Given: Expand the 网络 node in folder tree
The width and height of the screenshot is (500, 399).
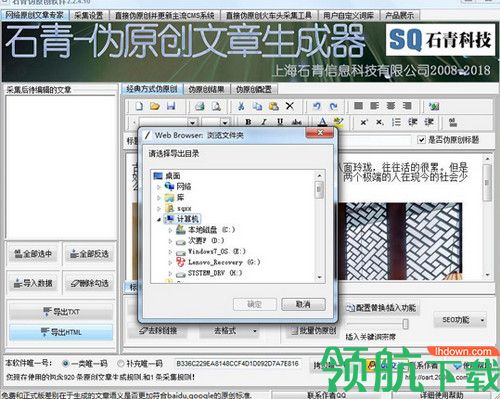Looking at the screenshot, I should (159, 187).
